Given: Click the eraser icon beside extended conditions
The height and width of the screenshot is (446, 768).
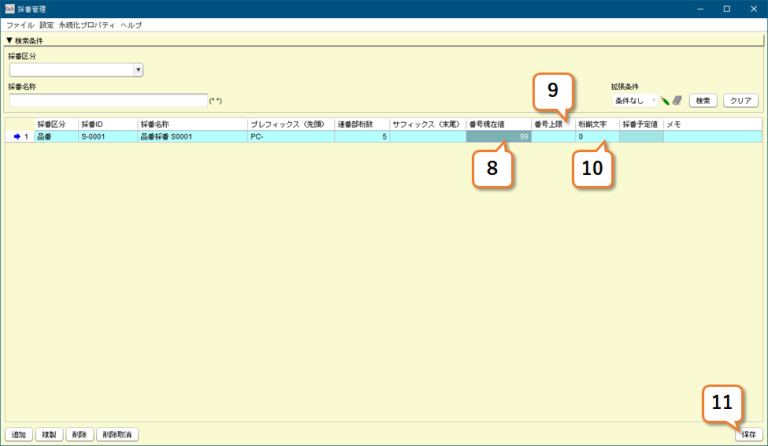Looking at the screenshot, I should coord(677,101).
